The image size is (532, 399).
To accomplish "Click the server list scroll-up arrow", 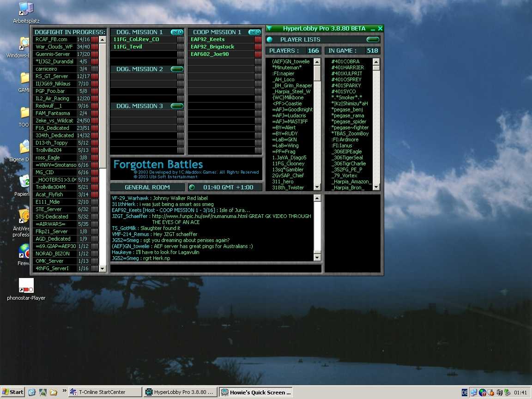I will click(x=102, y=40).
